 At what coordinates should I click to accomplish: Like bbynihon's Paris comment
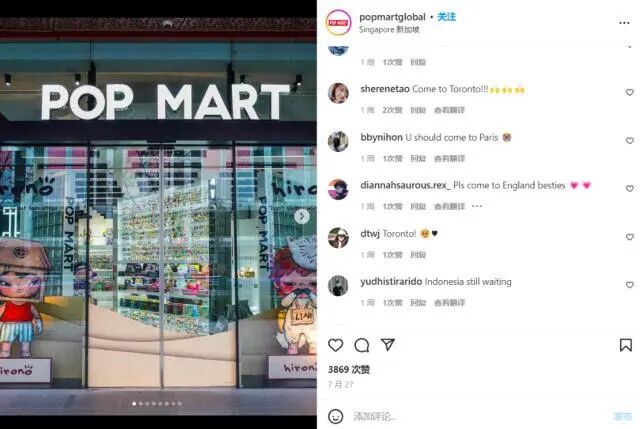630,140
